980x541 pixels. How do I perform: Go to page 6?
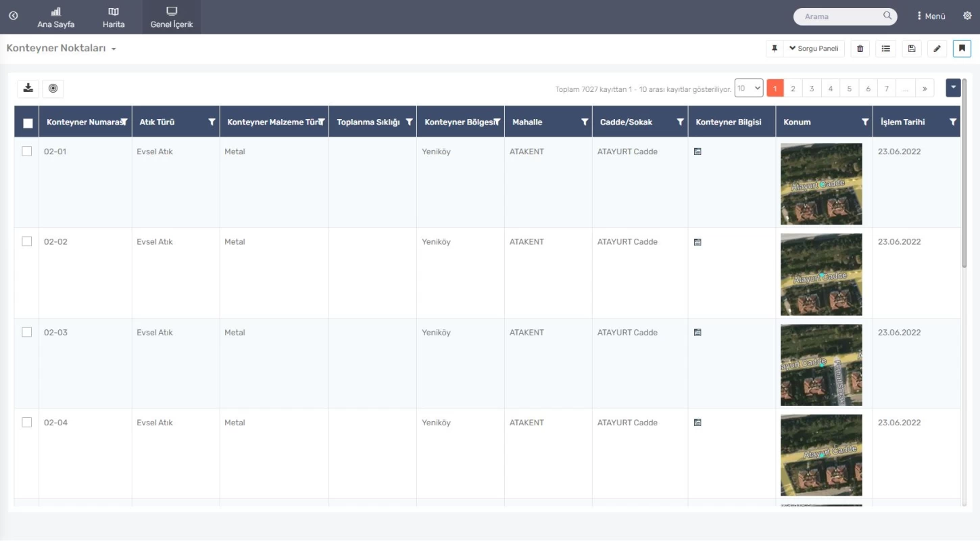pyautogui.click(x=868, y=89)
